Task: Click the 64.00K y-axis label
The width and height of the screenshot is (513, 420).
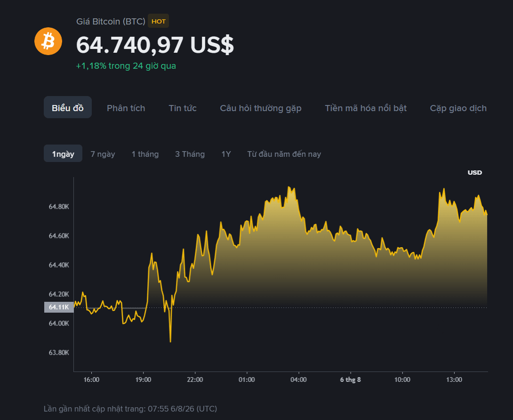Action: (x=59, y=323)
